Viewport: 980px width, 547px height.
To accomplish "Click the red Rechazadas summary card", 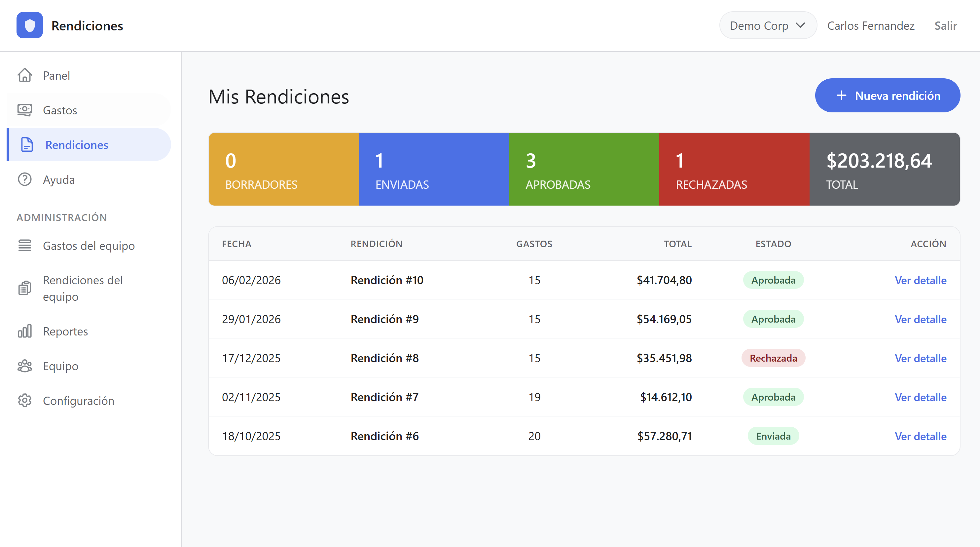I will pos(734,169).
